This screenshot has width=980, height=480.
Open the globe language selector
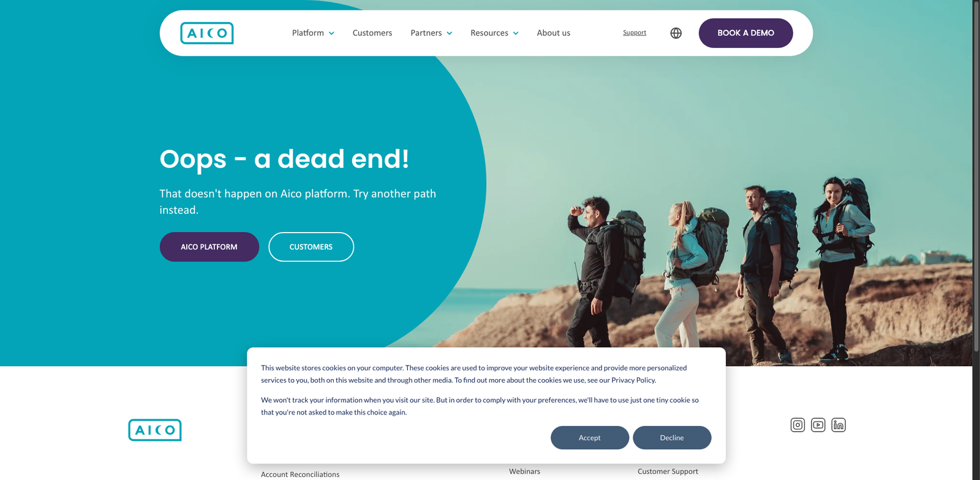(676, 33)
